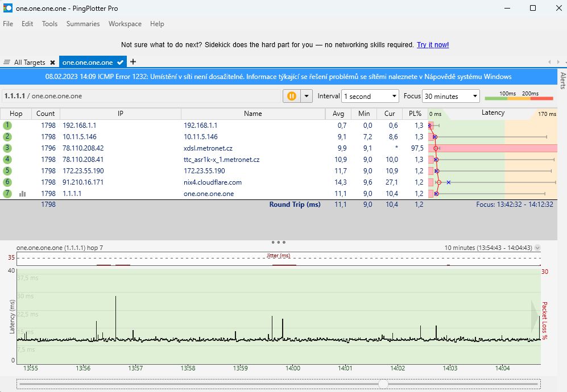Select the nix4.cloudflare.com hop row
Image resolution: width=567 pixels, height=392 pixels.
click(x=212, y=182)
